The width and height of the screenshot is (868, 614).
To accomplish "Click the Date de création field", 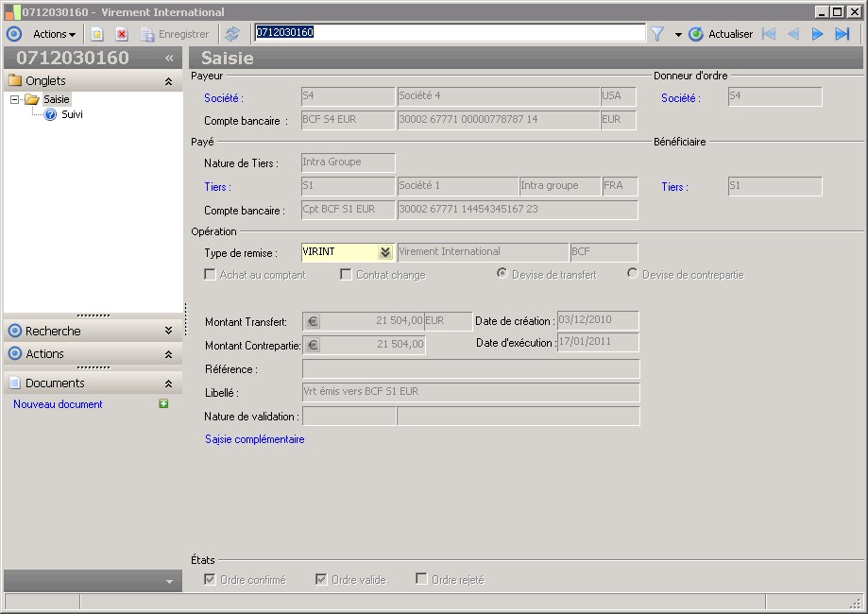I will click(598, 320).
